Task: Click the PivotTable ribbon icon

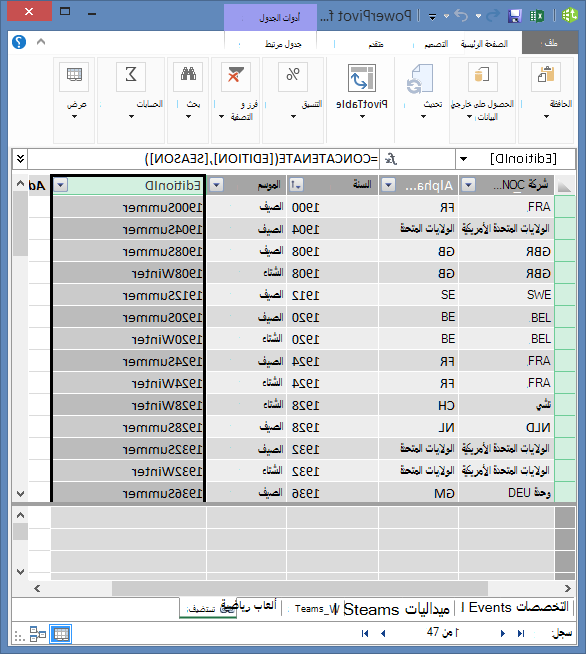Action: point(362,78)
